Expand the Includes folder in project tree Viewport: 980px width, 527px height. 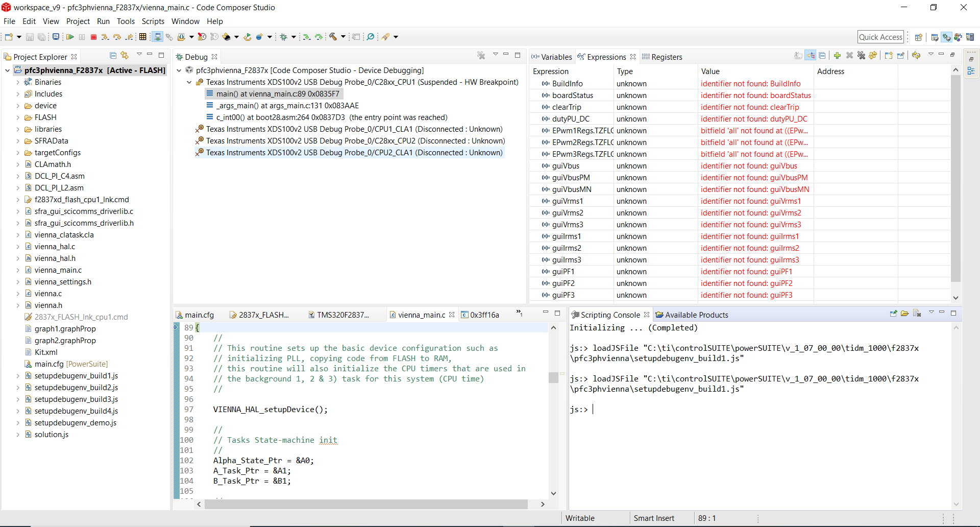coord(18,94)
